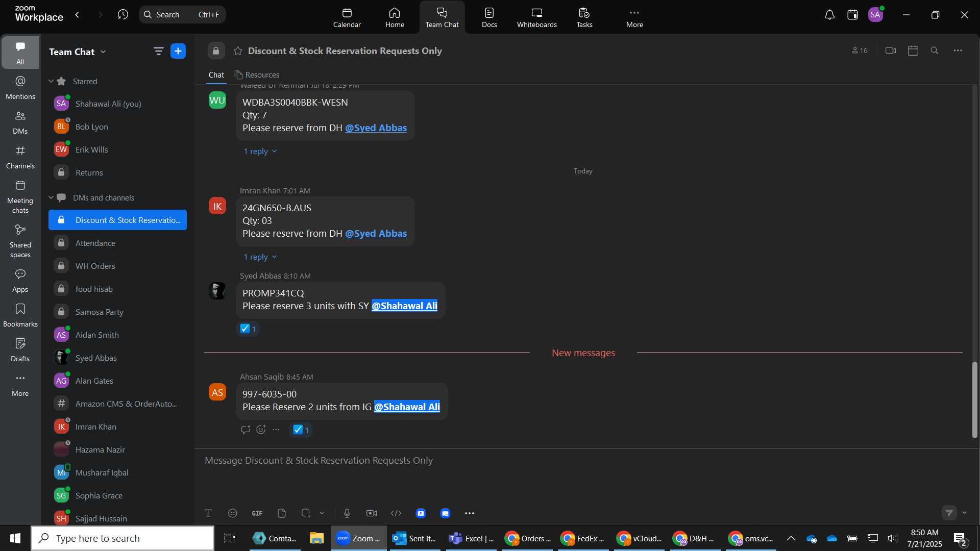Viewport: 980px width, 551px height.
Task: Click the chat scrollbar thumb
Action: tap(974, 399)
